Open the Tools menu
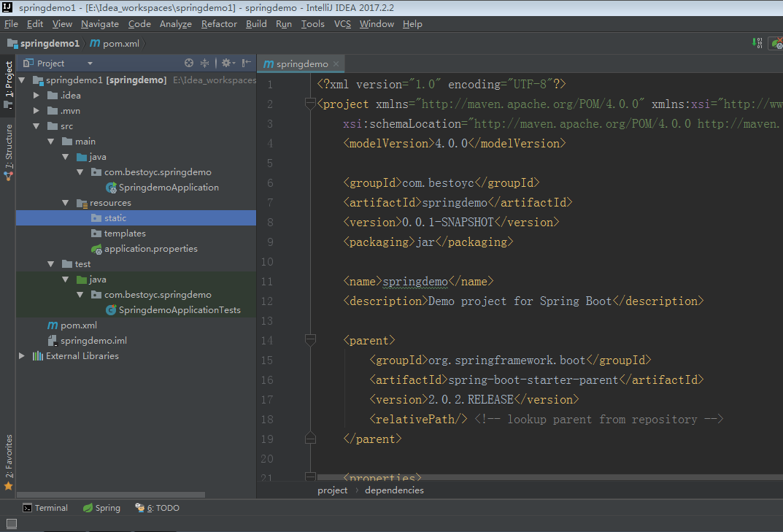 point(312,24)
